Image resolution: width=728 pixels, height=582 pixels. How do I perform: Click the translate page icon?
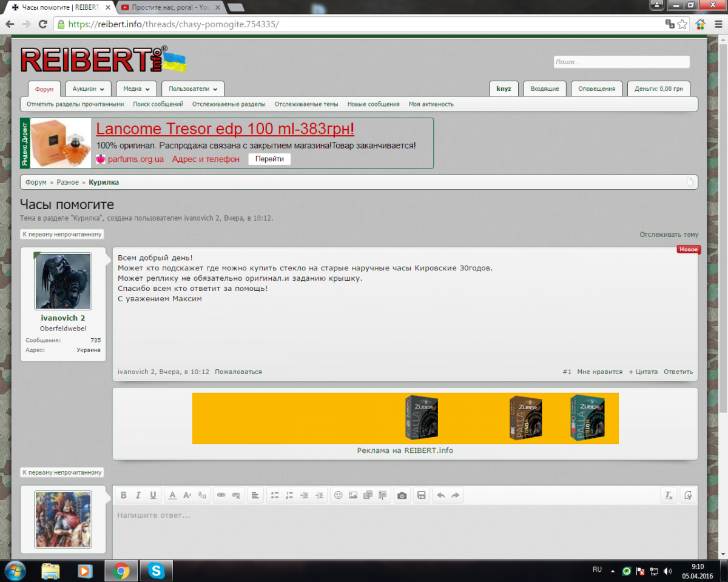coord(670,24)
